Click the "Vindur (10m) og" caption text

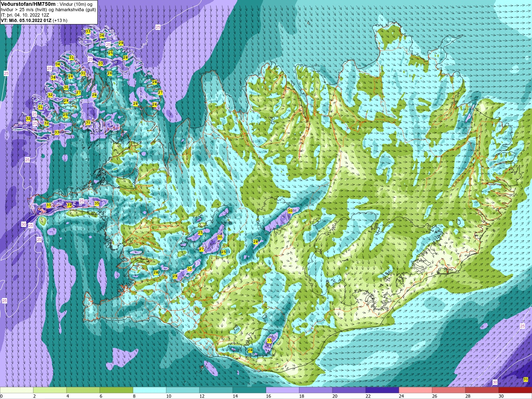[76, 4]
